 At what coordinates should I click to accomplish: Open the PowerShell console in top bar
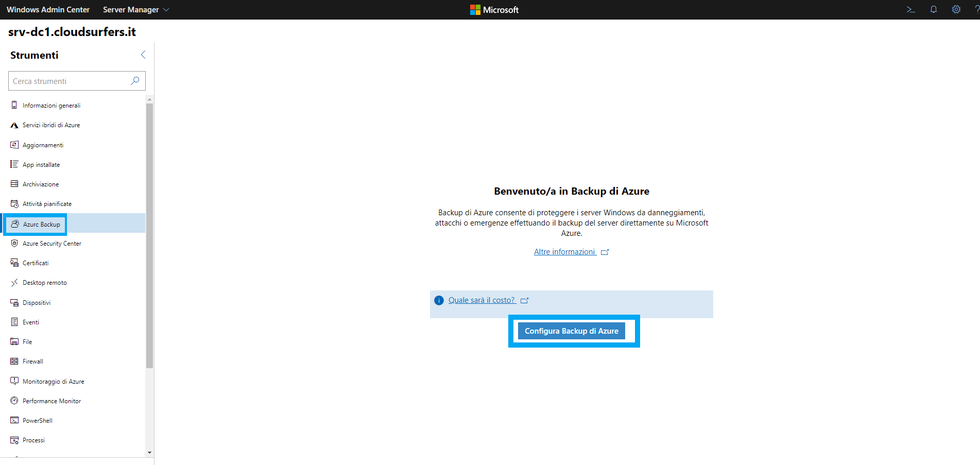(x=910, y=9)
